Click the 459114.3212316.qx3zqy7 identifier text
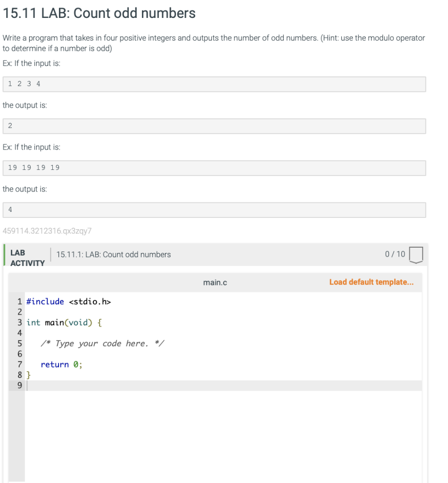 point(47,231)
